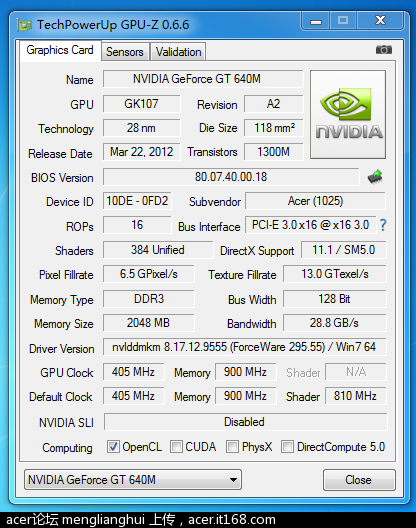The image size is (416, 528).
Task: Click the Die Size field 118 mm²
Action: click(x=274, y=128)
